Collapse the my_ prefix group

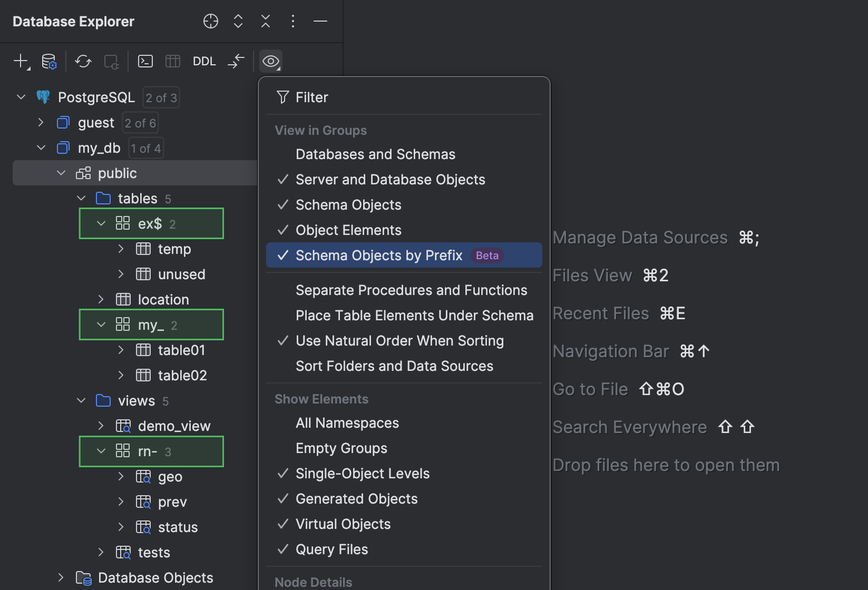tap(101, 324)
